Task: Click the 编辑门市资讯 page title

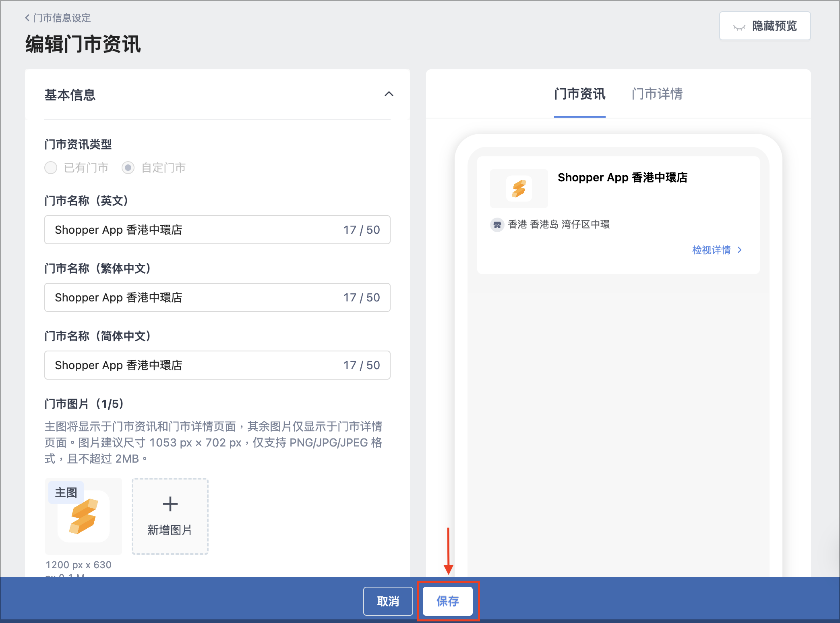Action: [83, 44]
